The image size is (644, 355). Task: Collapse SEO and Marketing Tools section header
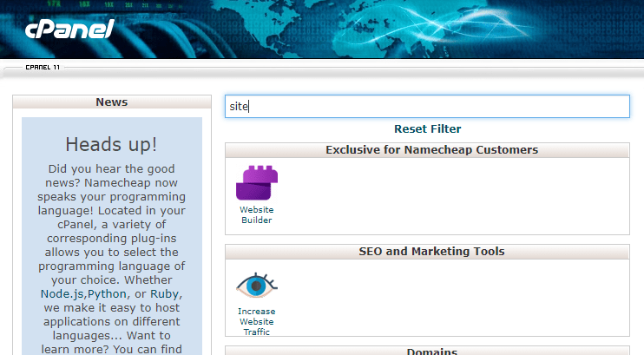point(427,252)
